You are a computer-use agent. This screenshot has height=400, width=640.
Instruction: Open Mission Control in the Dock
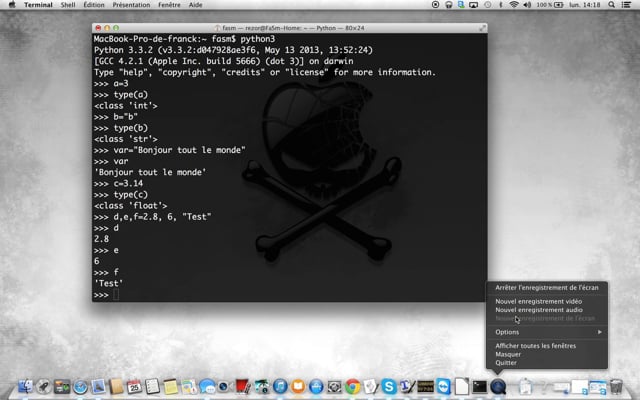click(62, 386)
